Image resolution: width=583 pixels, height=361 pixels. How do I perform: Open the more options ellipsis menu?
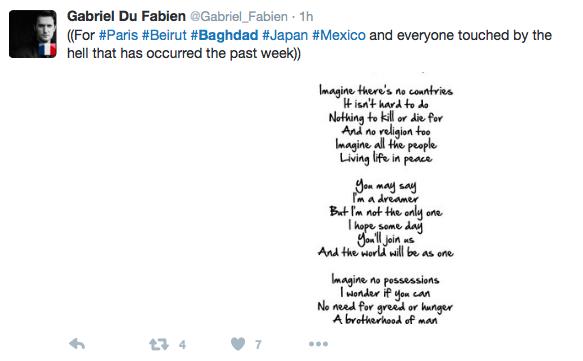click(x=318, y=344)
